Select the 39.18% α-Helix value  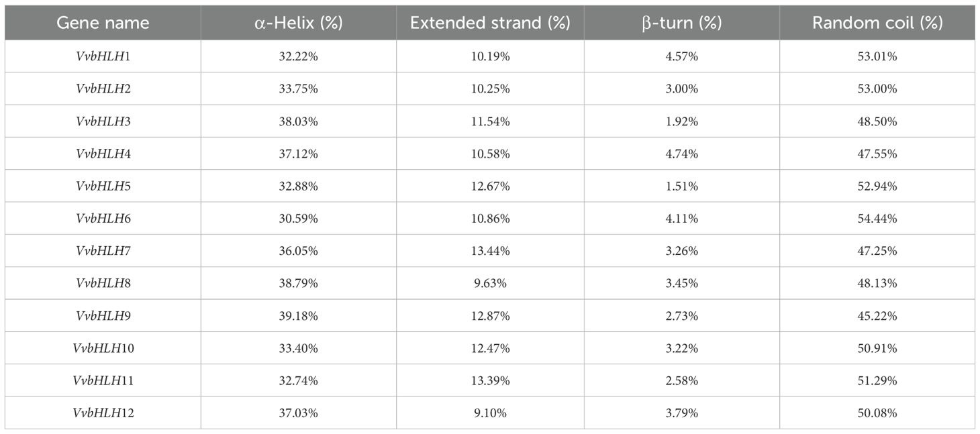(299, 316)
